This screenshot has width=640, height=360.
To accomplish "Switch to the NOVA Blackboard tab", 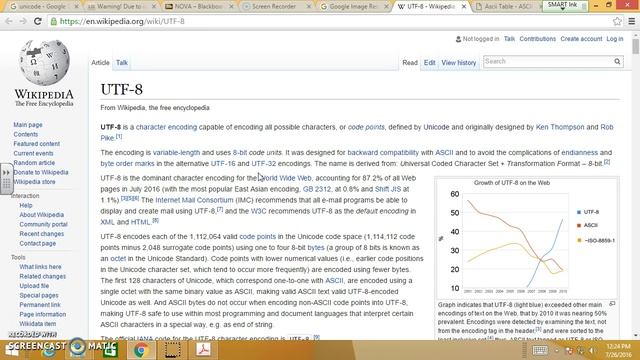I will click(x=197, y=7).
